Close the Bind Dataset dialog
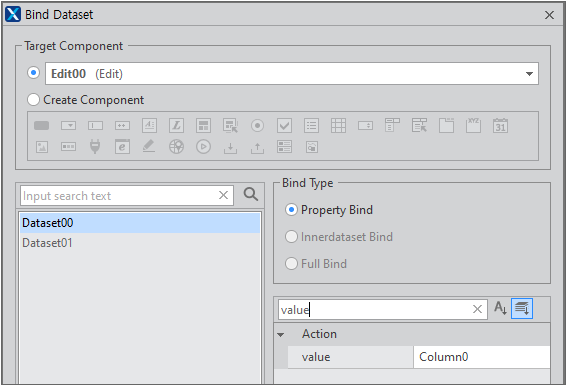The width and height of the screenshot is (566, 385). pyautogui.click(x=549, y=15)
